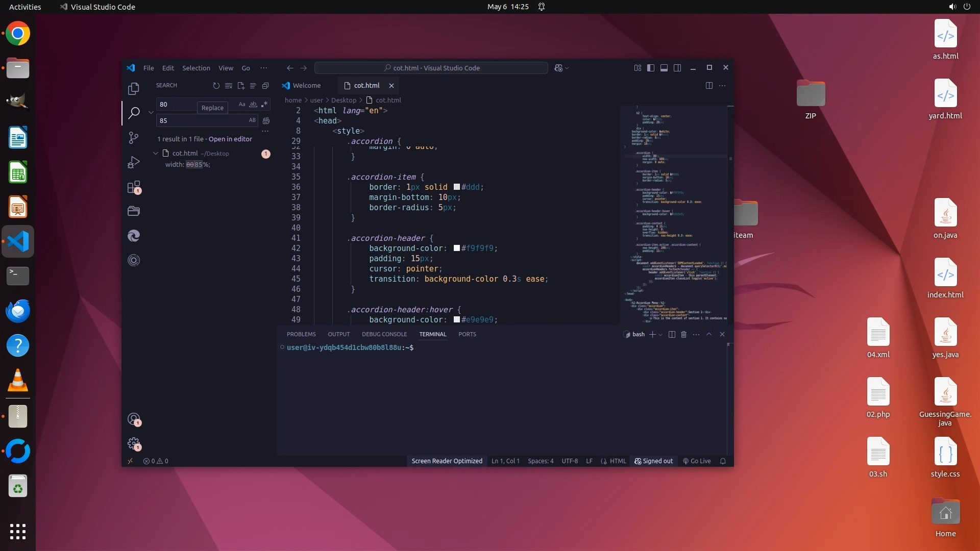This screenshot has height=551, width=980.
Task: Switch to the PROBLEMS panel tab
Action: coord(301,334)
